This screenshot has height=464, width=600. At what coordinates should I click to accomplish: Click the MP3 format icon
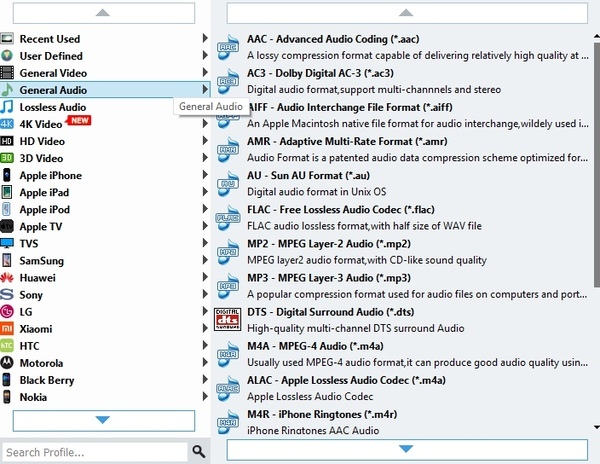[x=229, y=285]
